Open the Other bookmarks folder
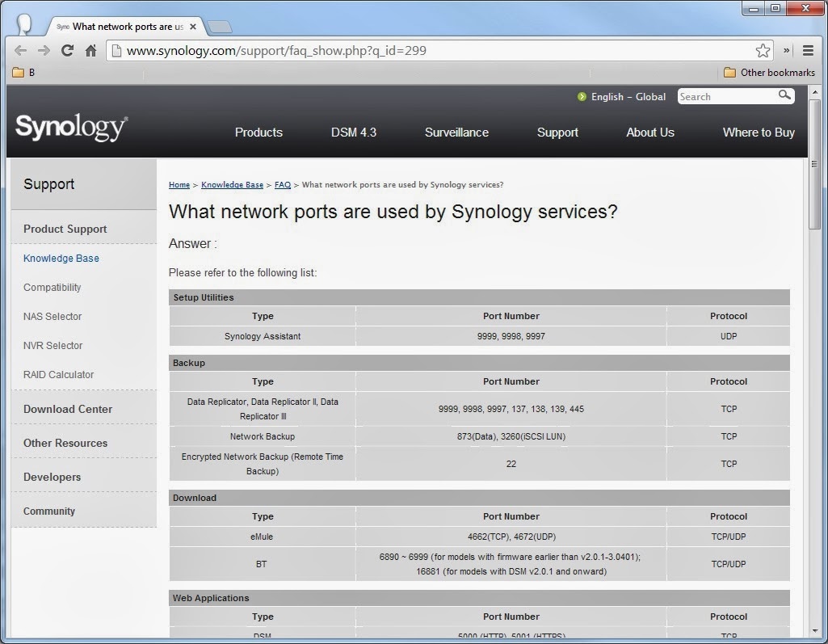 (x=769, y=73)
